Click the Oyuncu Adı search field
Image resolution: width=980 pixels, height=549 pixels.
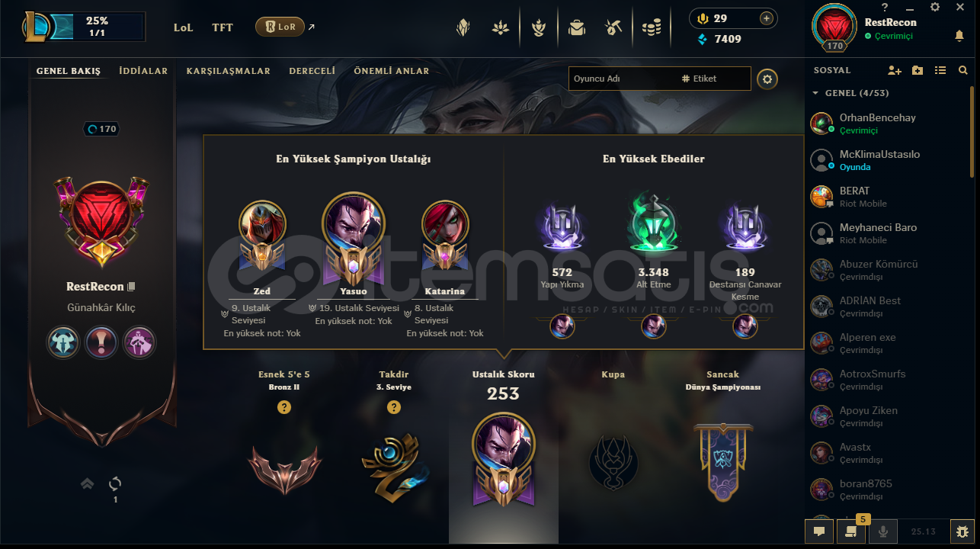[623, 79]
